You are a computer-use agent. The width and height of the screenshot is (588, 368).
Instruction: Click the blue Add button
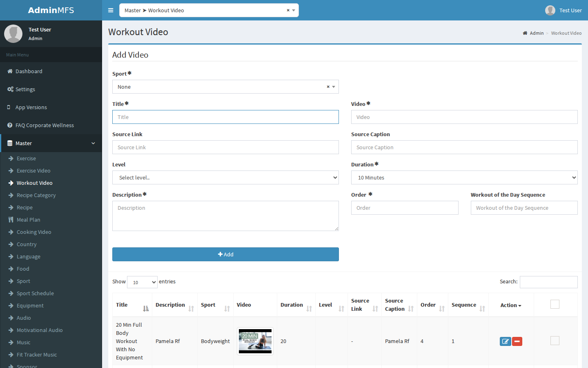(x=225, y=254)
